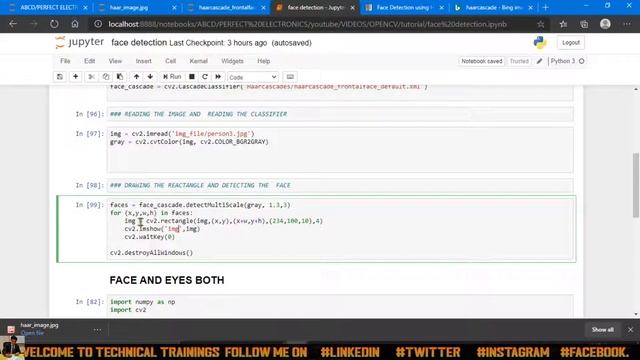Open the Insert menu
This screenshot has width=640, height=360.
[143, 61]
